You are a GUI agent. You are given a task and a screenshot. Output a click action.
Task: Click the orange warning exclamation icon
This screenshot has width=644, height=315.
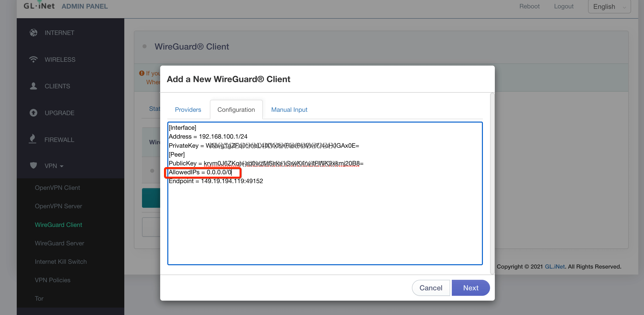pos(142,73)
